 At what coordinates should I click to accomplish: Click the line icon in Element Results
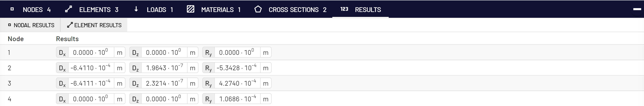pos(70,25)
